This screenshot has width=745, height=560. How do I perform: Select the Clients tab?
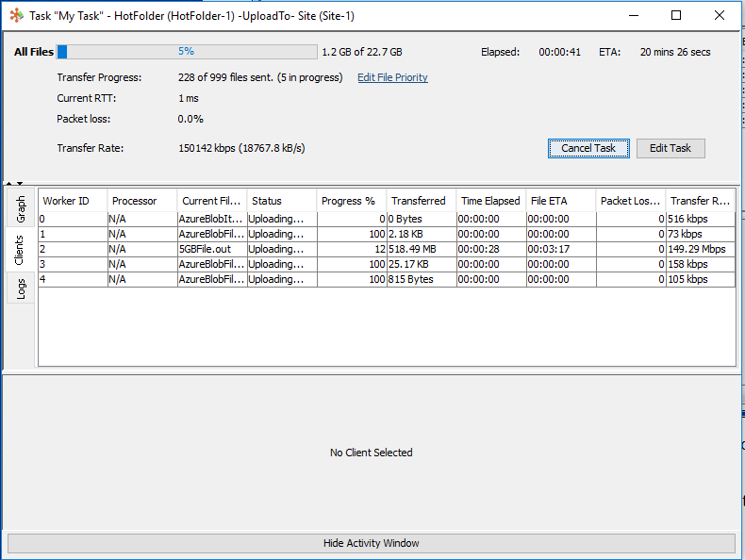21,250
